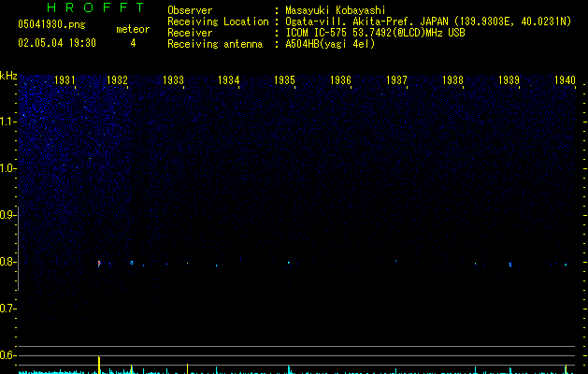This screenshot has height=374, width=588.
Task: Select the filename 05041930.png
Action: [x=51, y=24]
